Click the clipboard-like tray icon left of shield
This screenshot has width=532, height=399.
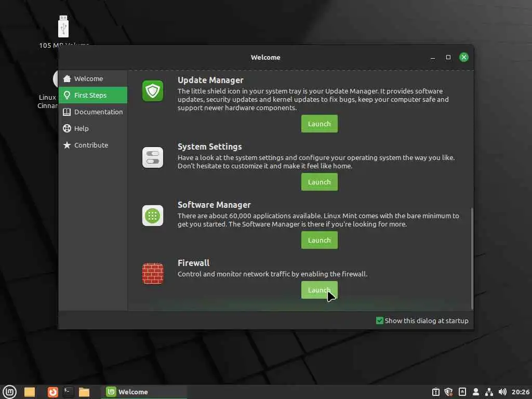[436, 392]
